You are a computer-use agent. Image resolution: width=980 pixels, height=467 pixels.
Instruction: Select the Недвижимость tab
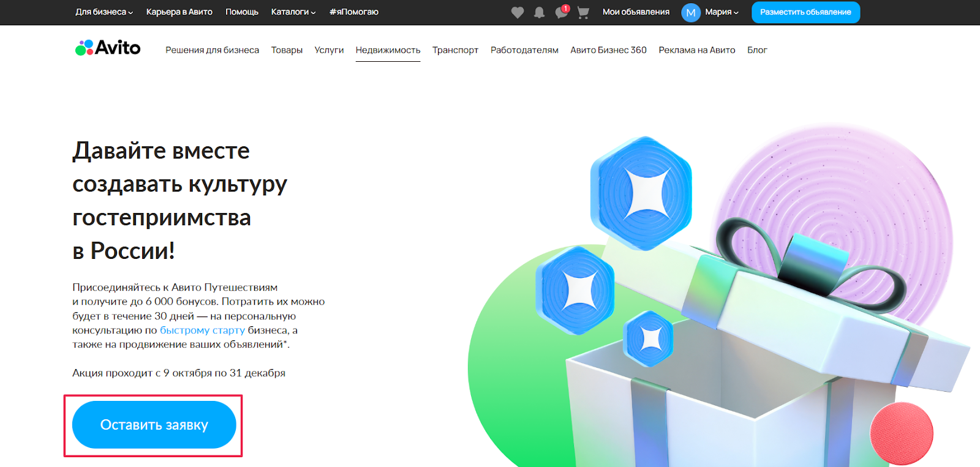[388, 50]
